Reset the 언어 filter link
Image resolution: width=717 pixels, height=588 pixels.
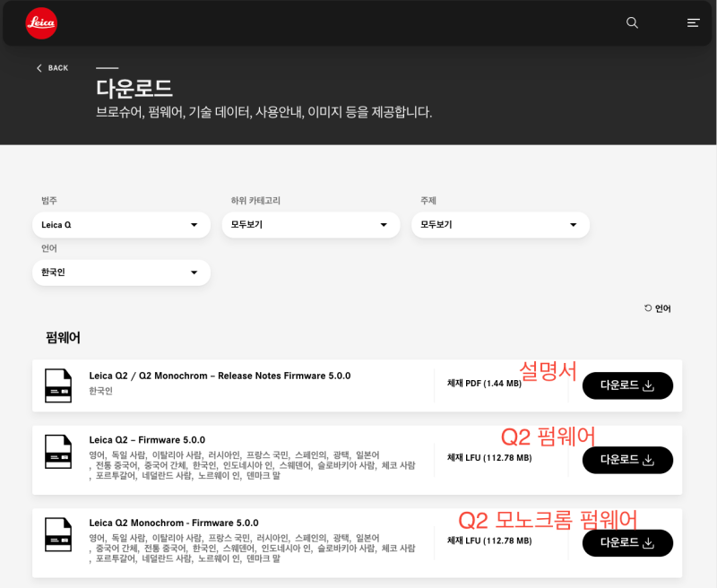(658, 308)
